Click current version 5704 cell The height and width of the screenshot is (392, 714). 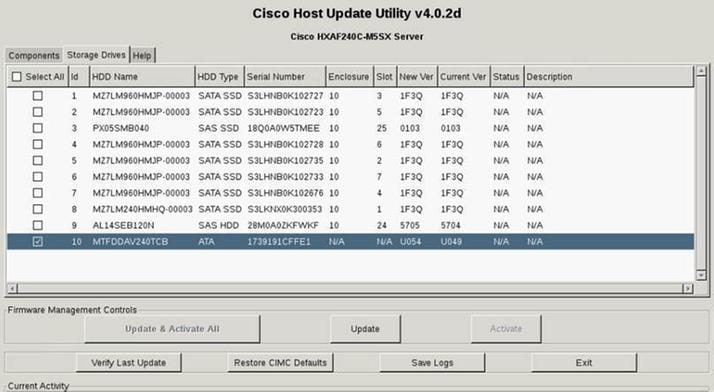[x=450, y=225]
